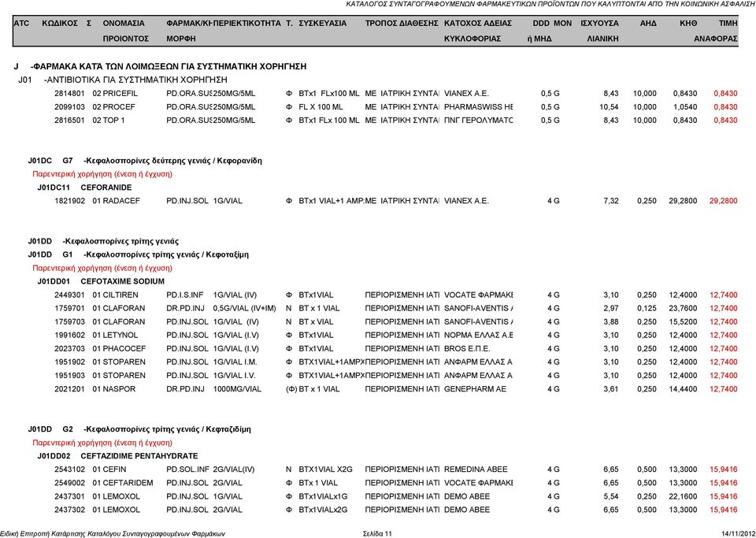Click the ΠΕΡΙΕΚΤΙΚΟΤΗΤΑ column header
756x538 pixels.
246,23
